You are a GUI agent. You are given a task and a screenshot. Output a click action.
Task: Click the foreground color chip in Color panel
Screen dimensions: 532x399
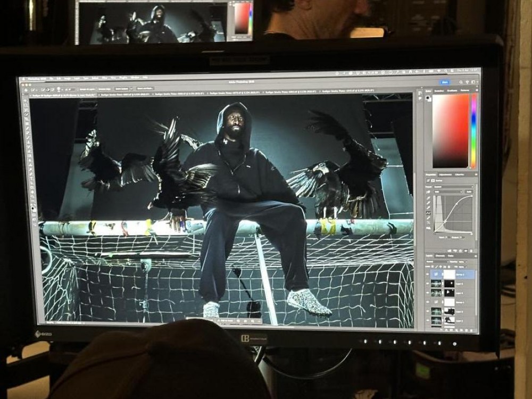(x=427, y=96)
